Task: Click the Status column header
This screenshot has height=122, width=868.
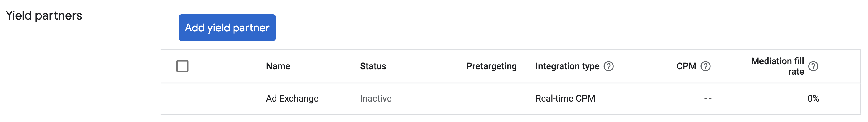Action: coord(373,66)
